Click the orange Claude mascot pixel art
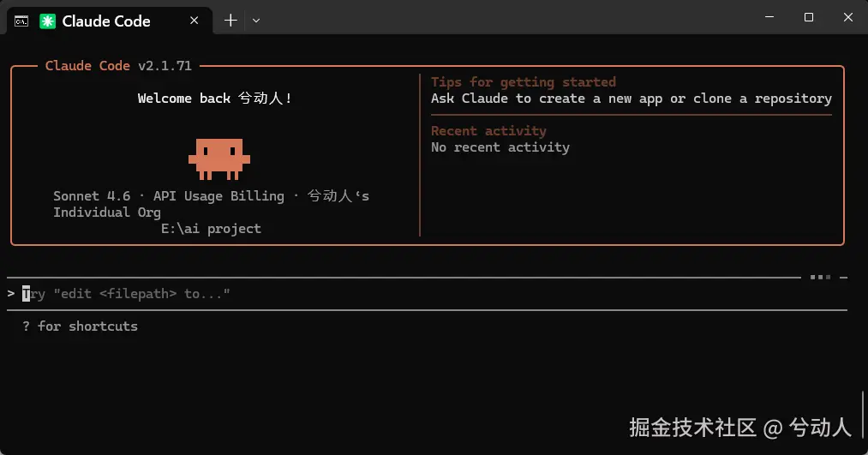Image resolution: width=868 pixels, height=455 pixels. point(218,159)
